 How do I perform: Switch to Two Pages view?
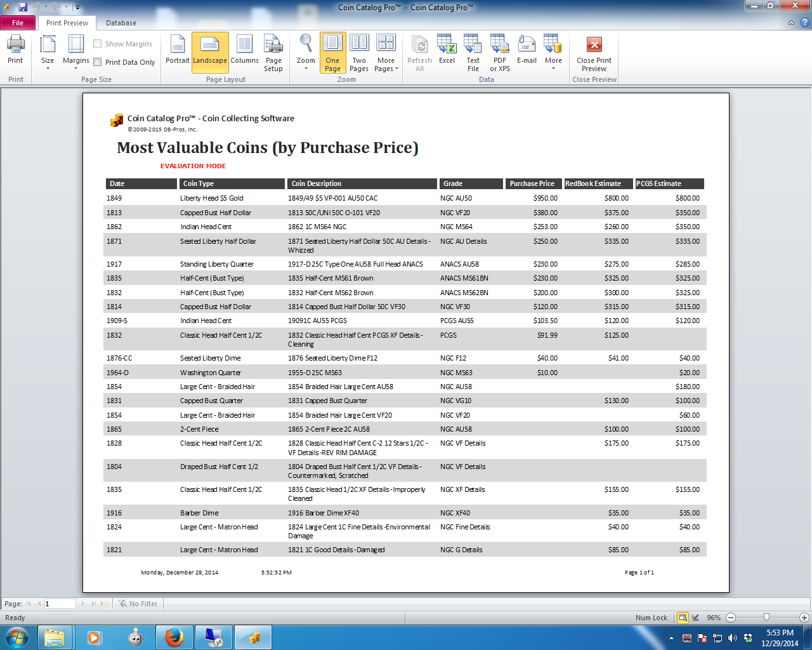[x=359, y=53]
